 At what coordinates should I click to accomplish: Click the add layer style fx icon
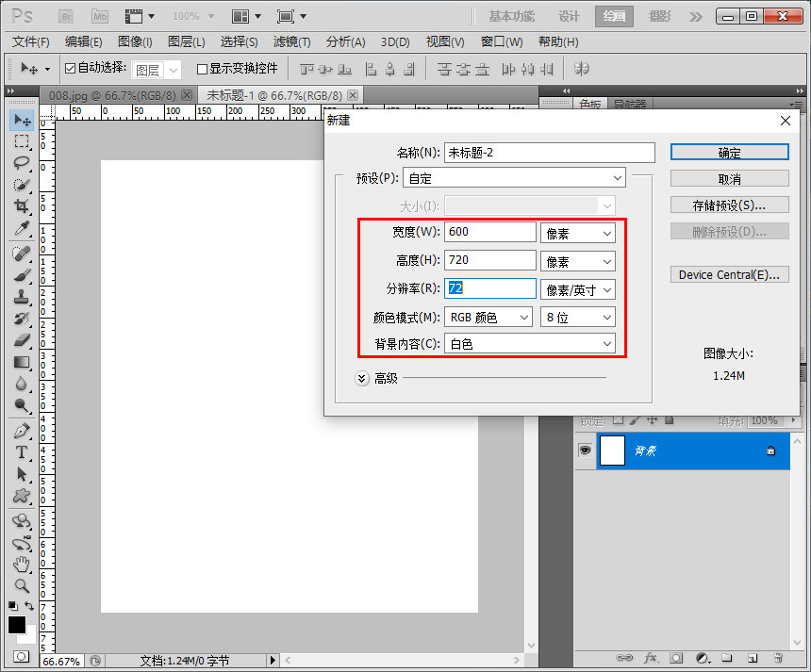pos(651,658)
